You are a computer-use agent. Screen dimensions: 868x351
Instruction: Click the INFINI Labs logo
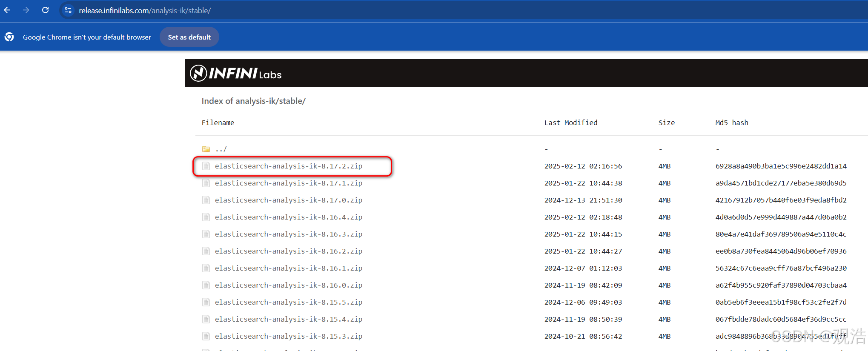[x=236, y=73]
